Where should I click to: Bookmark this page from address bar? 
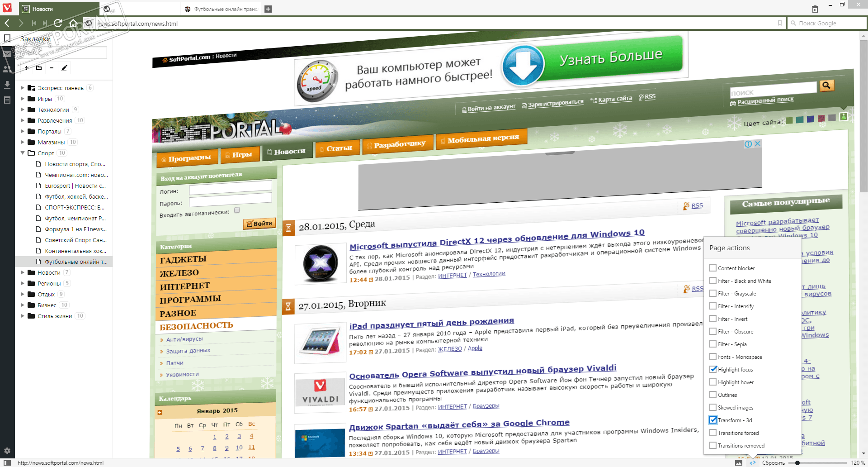point(779,23)
